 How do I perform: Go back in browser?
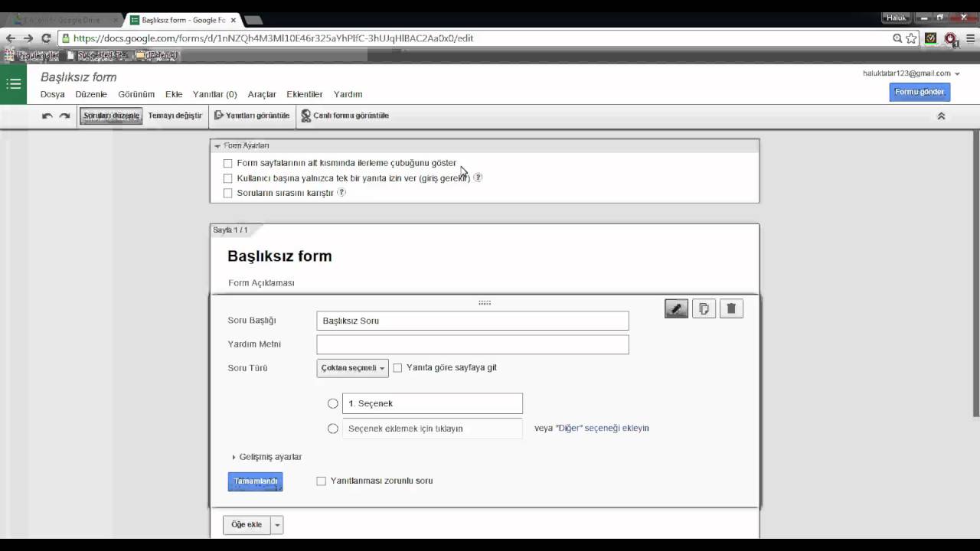(x=11, y=37)
